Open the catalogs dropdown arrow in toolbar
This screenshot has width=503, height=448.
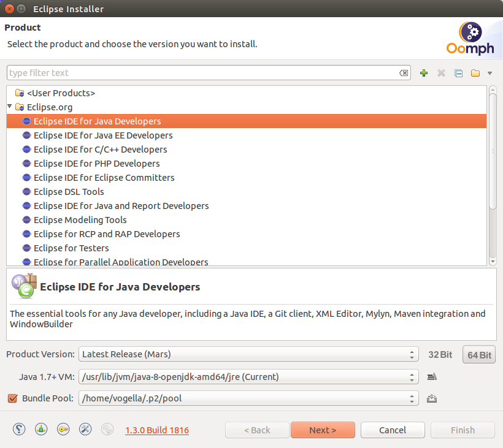[490, 74]
